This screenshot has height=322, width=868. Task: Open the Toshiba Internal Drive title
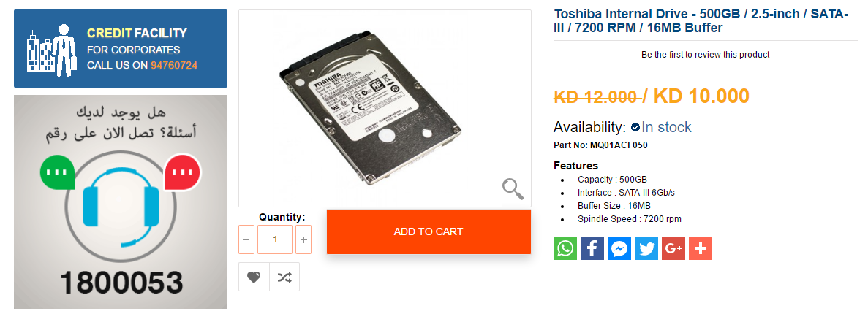click(x=701, y=20)
